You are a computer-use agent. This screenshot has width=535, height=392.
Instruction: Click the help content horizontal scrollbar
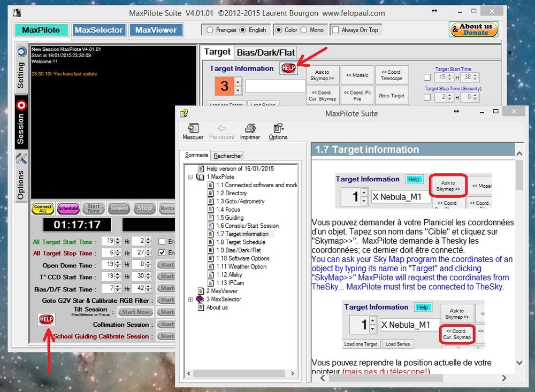click(414, 378)
